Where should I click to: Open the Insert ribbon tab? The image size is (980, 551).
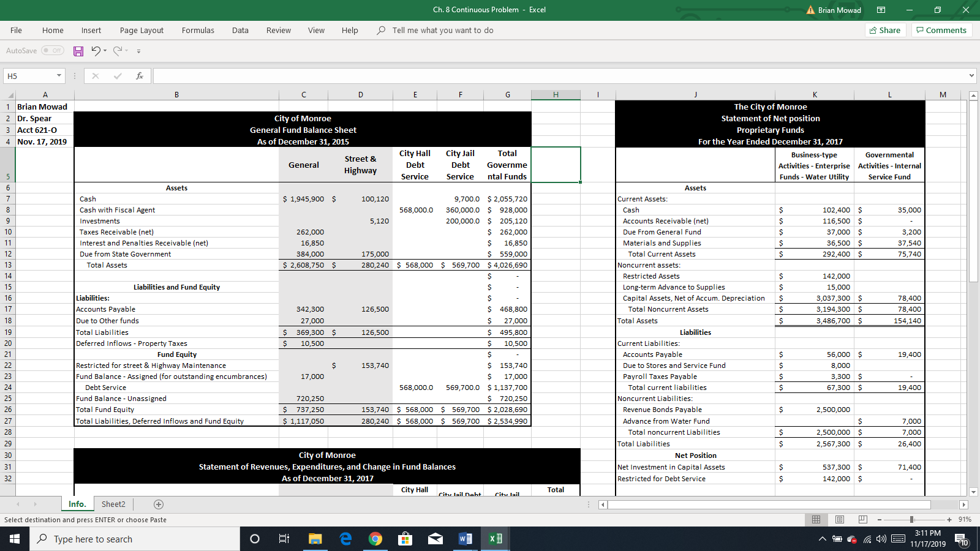(x=91, y=30)
